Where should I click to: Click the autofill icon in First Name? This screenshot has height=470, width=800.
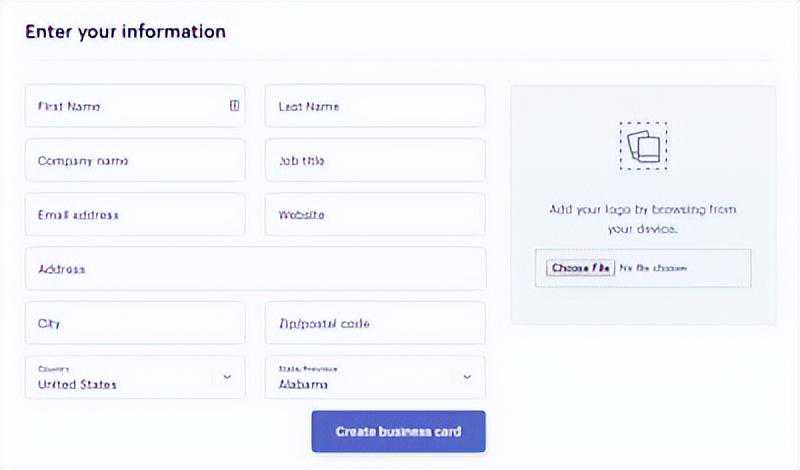[x=234, y=105]
